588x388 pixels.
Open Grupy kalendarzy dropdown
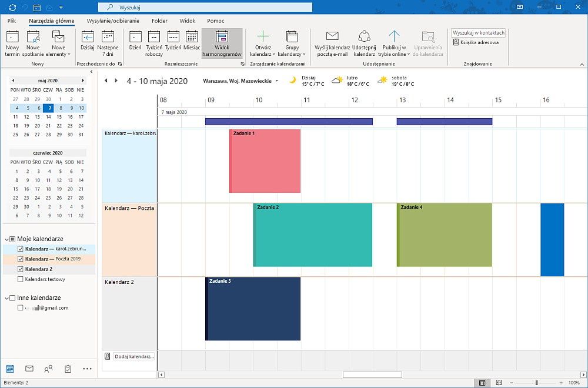pos(292,44)
